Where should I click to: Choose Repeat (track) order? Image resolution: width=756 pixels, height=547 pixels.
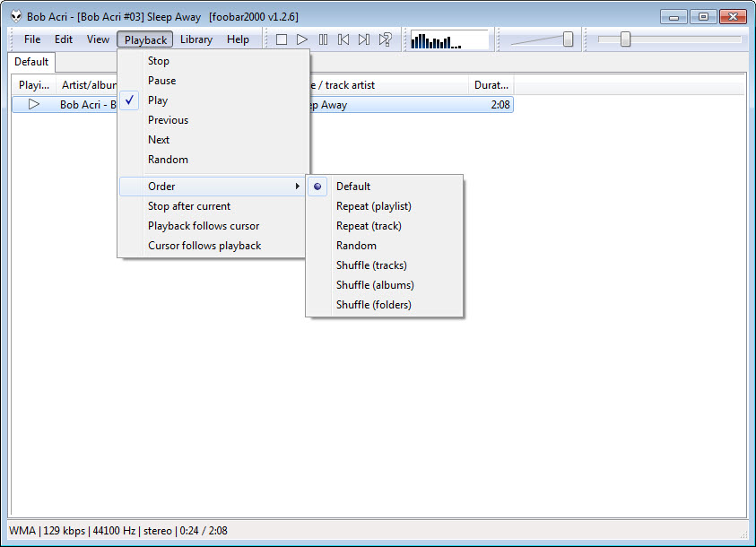coord(385,226)
